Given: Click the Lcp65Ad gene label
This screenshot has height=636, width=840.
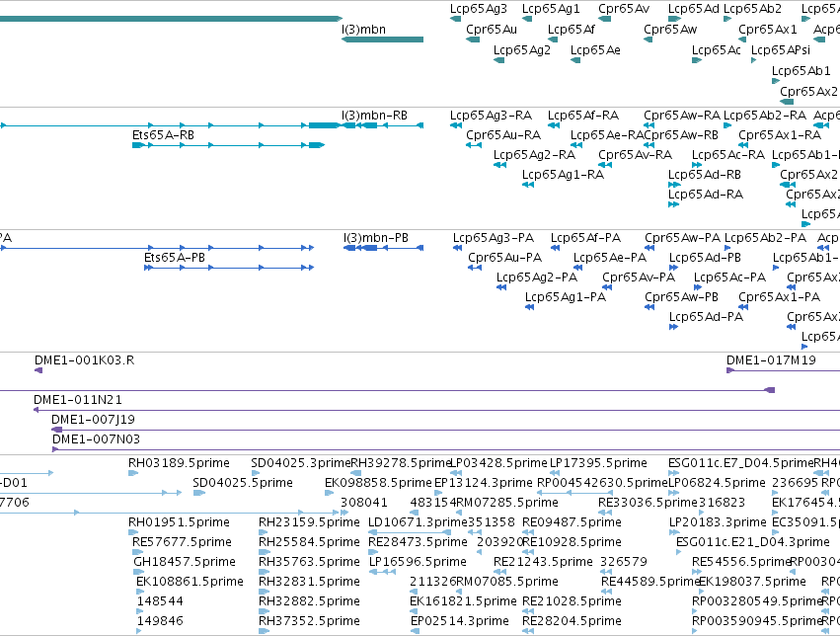Looking at the screenshot, I should click(694, 9).
